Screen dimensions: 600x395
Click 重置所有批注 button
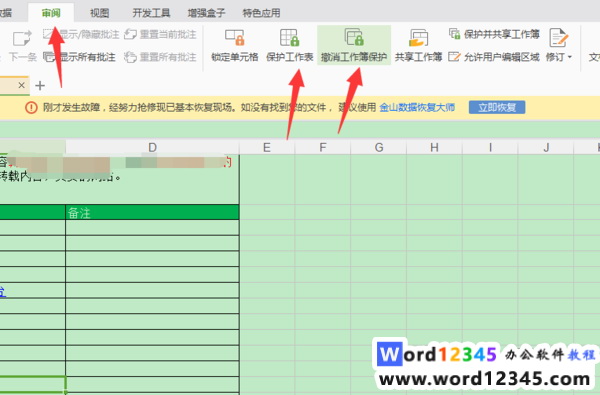coord(160,57)
